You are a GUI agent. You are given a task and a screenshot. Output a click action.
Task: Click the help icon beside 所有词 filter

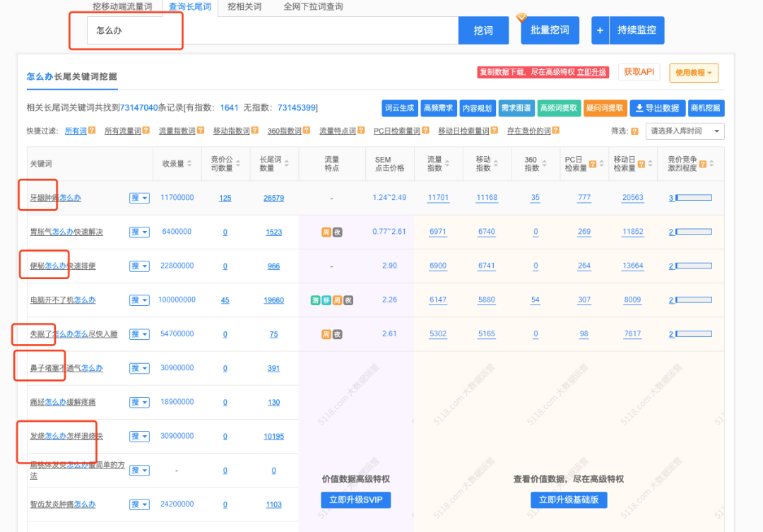(92, 131)
